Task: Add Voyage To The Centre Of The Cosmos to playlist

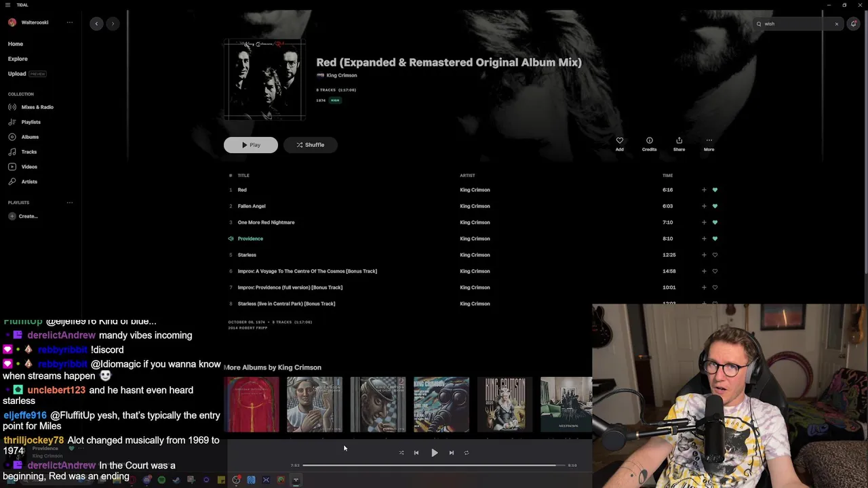Action: (704, 271)
